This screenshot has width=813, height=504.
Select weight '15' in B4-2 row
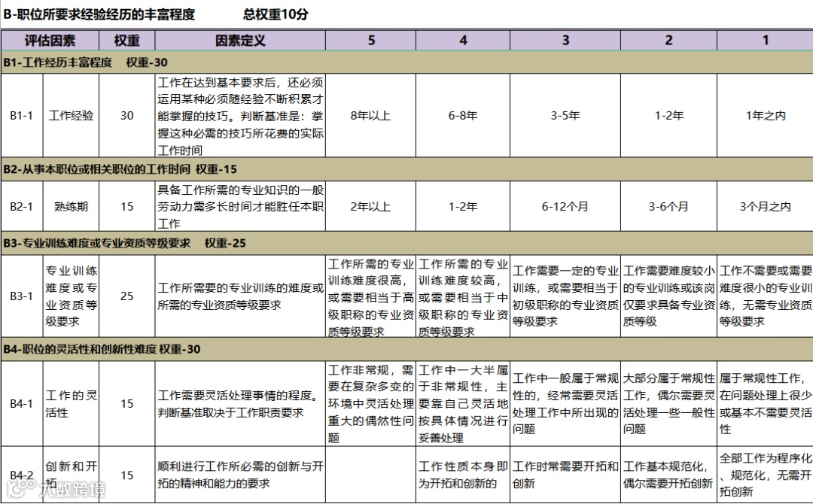pos(127,475)
